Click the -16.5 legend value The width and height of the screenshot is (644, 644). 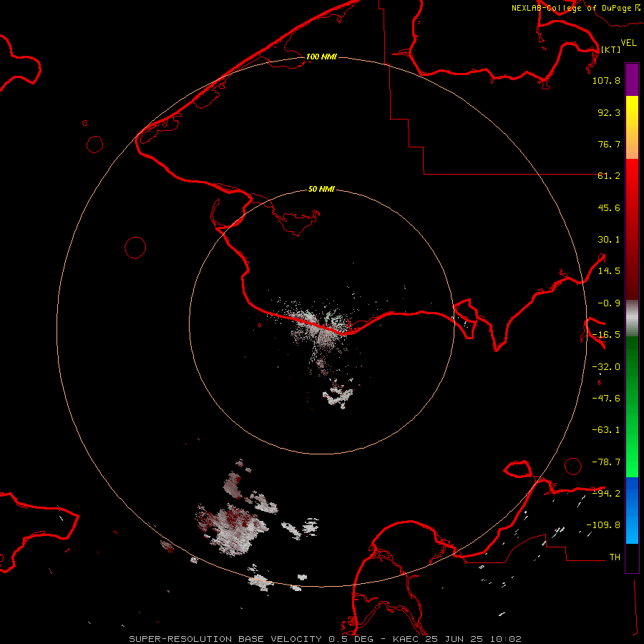pyautogui.click(x=606, y=335)
